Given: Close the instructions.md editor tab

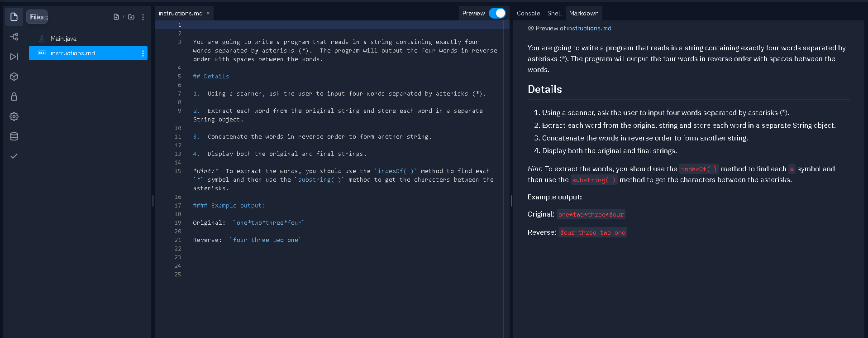Looking at the screenshot, I should click(208, 13).
